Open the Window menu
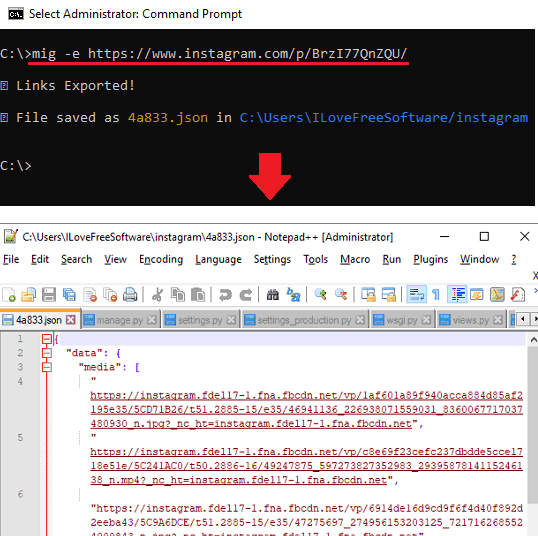The width and height of the screenshot is (538, 536). [480, 259]
